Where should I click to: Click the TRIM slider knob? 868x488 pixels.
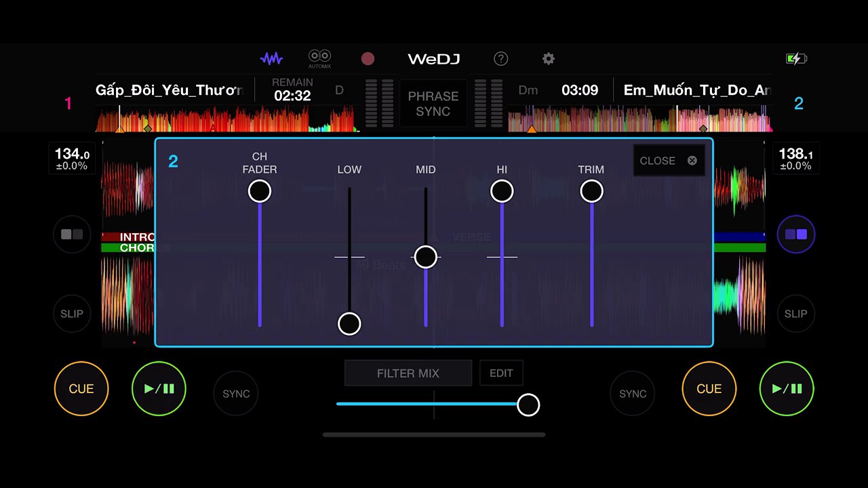[x=591, y=191]
